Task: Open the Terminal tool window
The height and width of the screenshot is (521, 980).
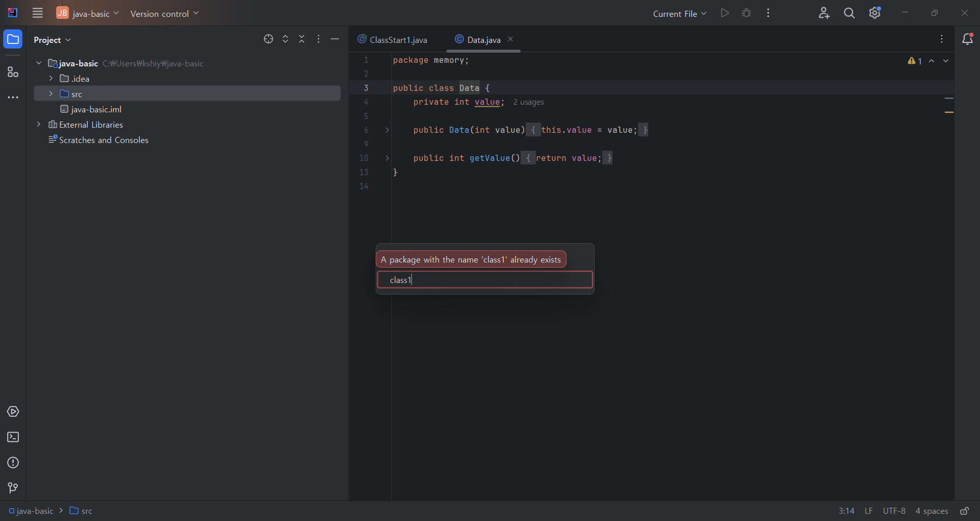Action: click(x=13, y=437)
